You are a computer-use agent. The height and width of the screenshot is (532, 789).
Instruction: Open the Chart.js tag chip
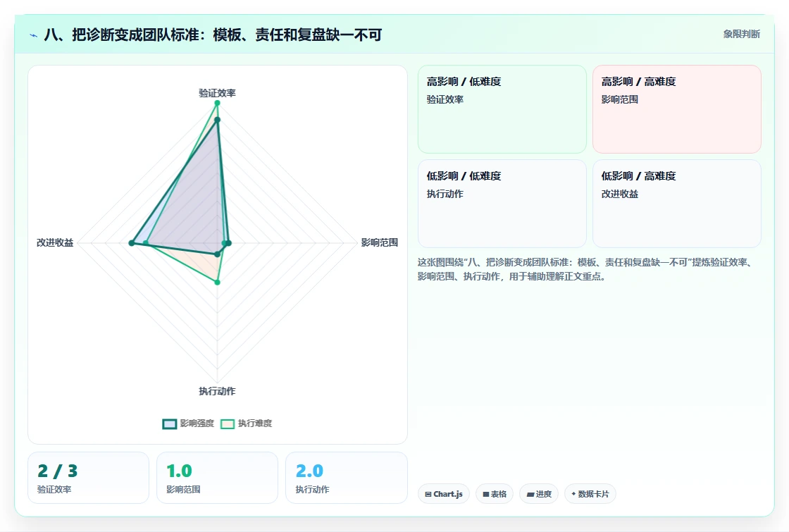point(444,494)
